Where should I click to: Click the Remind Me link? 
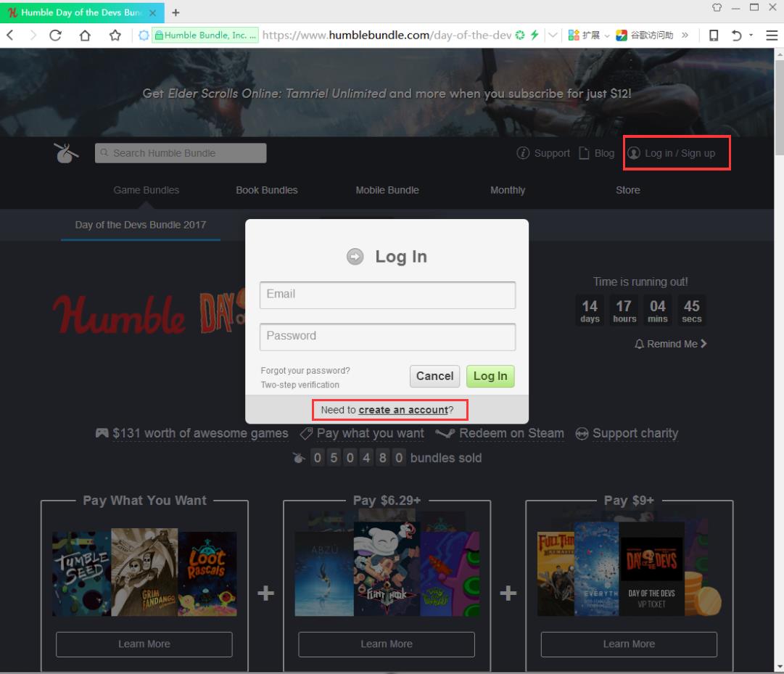click(x=671, y=344)
